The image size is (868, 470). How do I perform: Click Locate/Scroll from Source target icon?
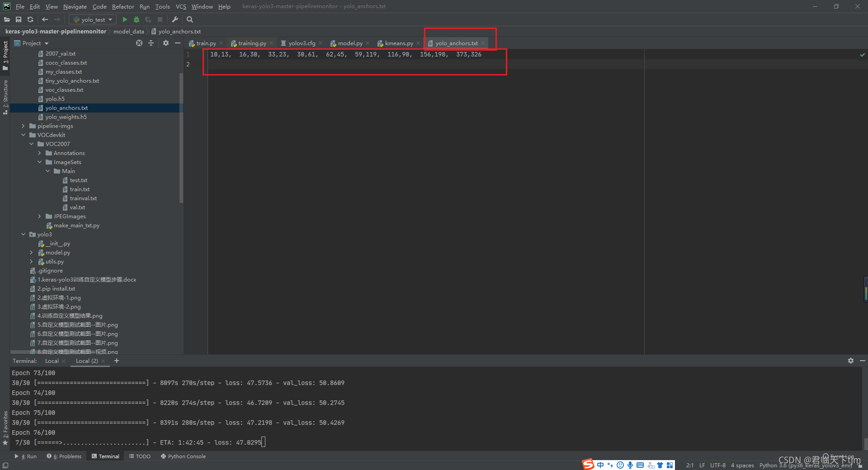pyautogui.click(x=139, y=43)
